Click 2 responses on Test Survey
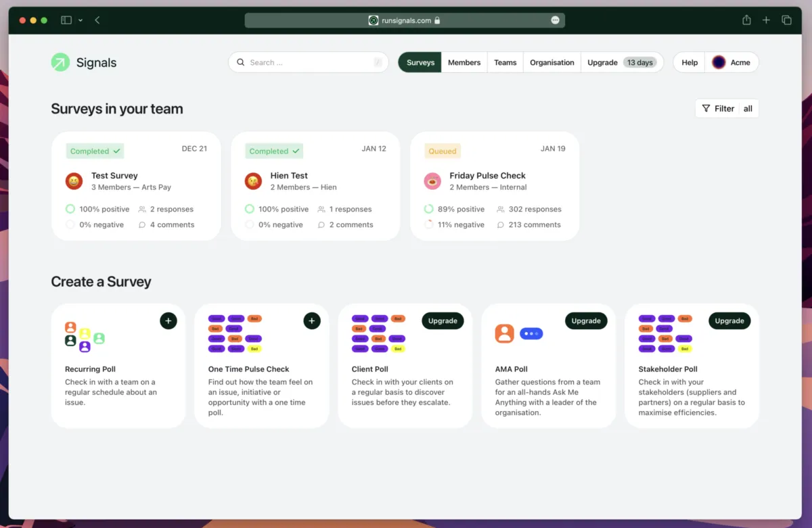Image resolution: width=812 pixels, height=528 pixels. (x=166, y=209)
